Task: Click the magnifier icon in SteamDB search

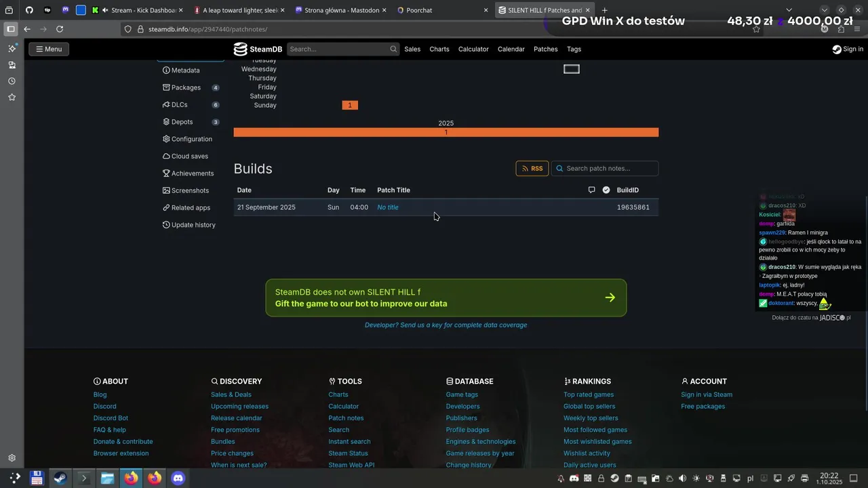Action: coord(393,49)
